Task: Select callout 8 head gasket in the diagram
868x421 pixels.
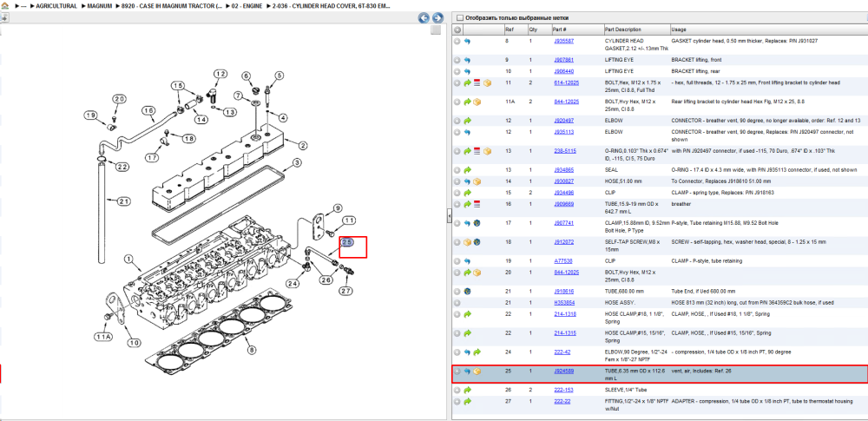Action: (252, 350)
